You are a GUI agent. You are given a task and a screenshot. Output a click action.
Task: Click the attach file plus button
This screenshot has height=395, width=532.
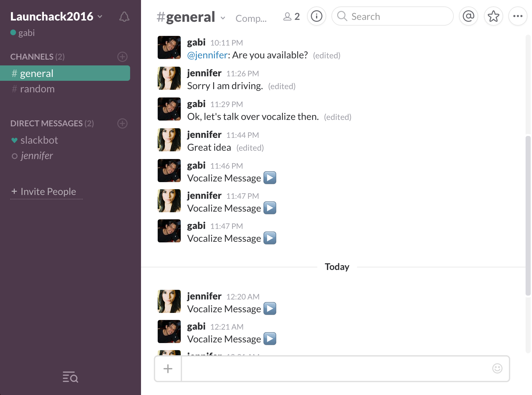pyautogui.click(x=168, y=369)
